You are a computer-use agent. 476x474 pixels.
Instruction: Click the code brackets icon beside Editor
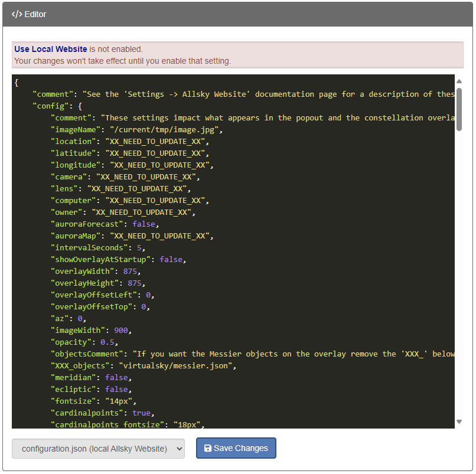point(17,14)
